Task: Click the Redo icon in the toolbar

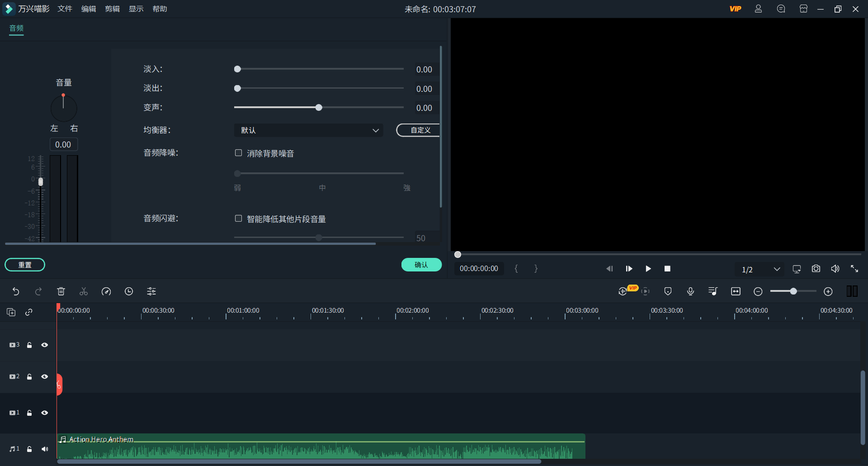Action: (x=39, y=291)
